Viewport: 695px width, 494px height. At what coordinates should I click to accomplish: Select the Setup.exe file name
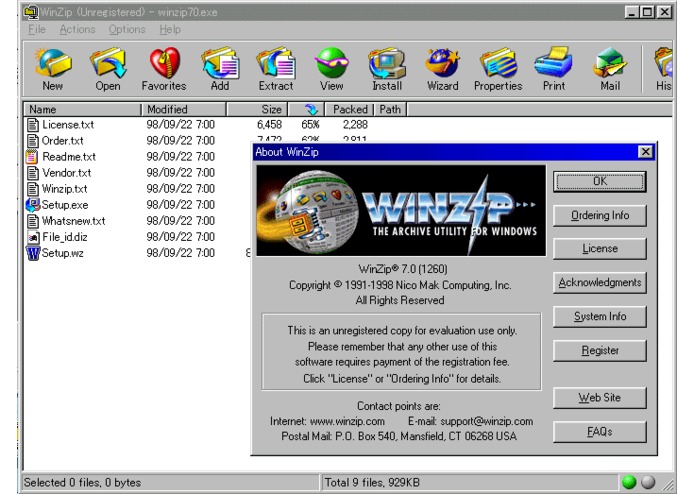point(65,205)
